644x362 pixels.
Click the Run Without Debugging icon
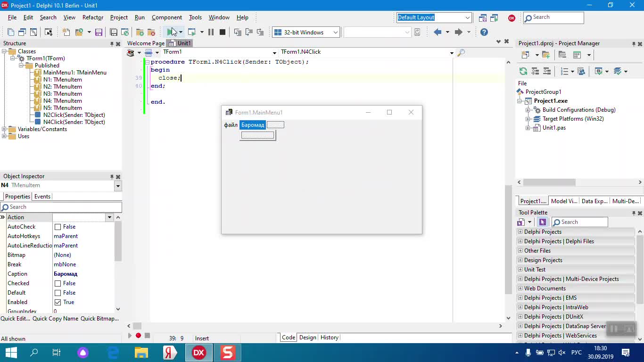pos(191,32)
